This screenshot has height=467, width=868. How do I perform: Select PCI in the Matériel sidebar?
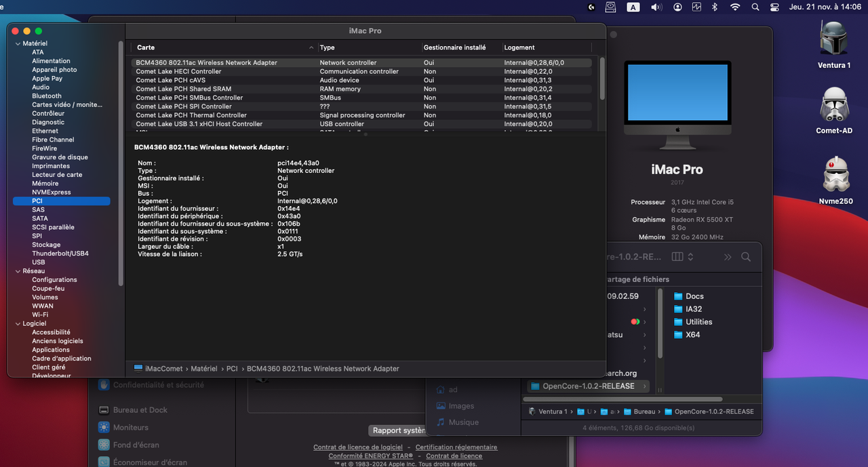pos(61,201)
